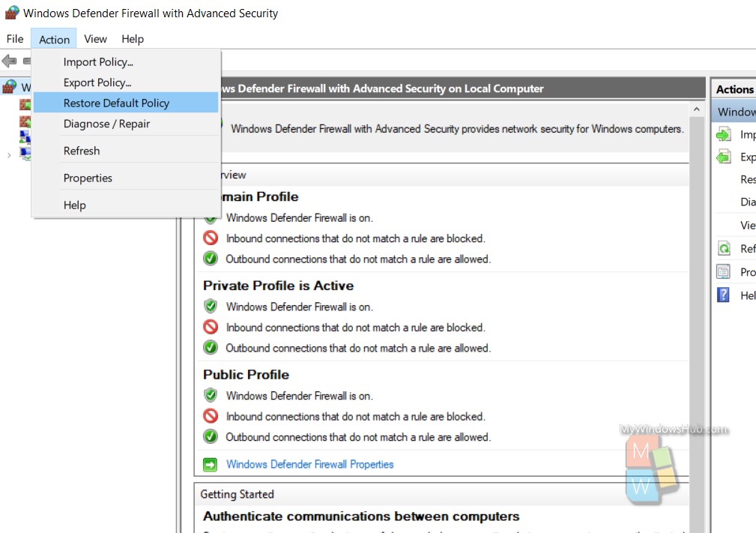Click the Domain Profile outbound allowed check icon
This screenshot has height=533, width=756.
click(211, 259)
